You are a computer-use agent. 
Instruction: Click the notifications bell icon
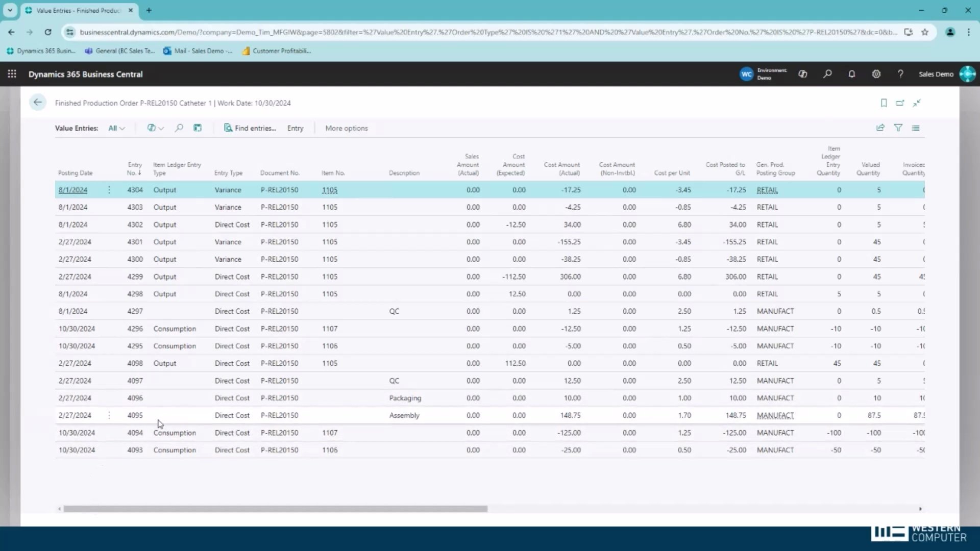click(x=852, y=74)
